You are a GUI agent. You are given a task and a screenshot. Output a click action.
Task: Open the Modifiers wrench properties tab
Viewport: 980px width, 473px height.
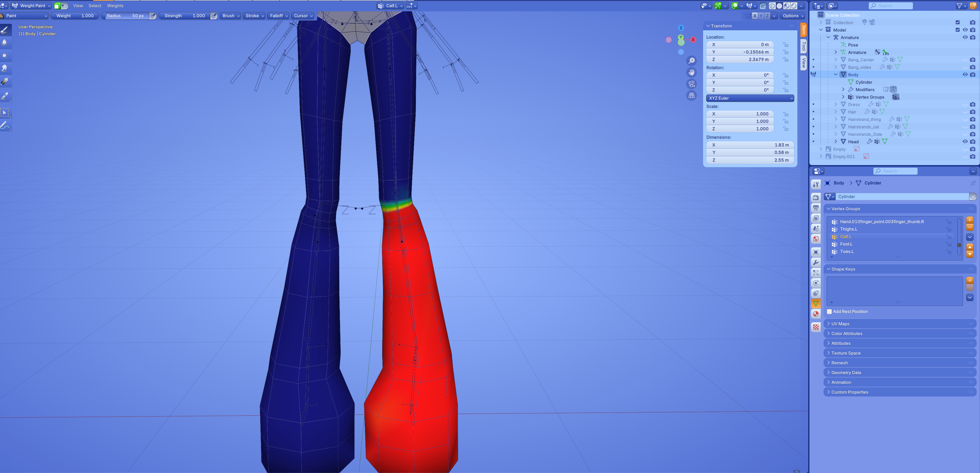point(816,262)
